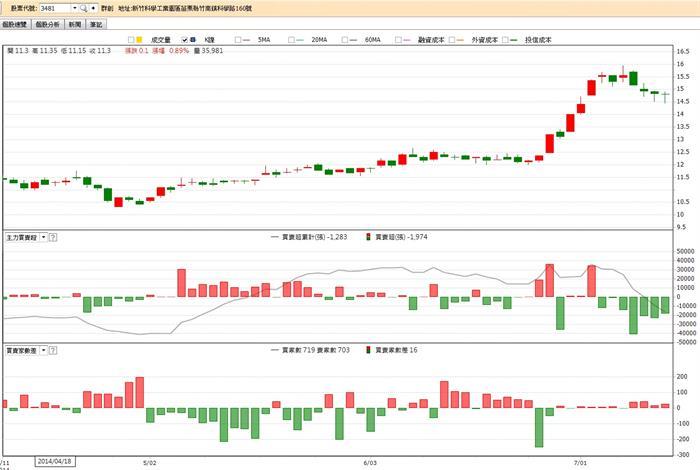Enable the 成交量 volume checkbox
The image size is (700, 470).
coord(128,39)
